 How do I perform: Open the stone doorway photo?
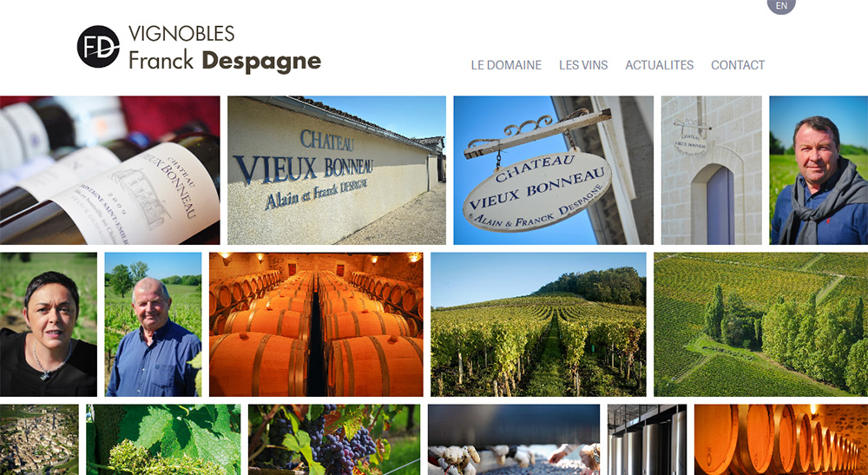(x=712, y=170)
